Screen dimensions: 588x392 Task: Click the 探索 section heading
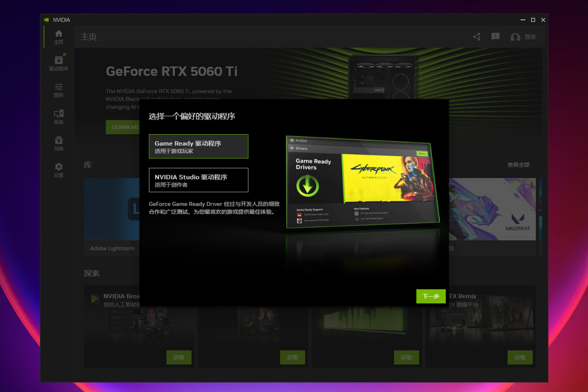pyautogui.click(x=91, y=273)
